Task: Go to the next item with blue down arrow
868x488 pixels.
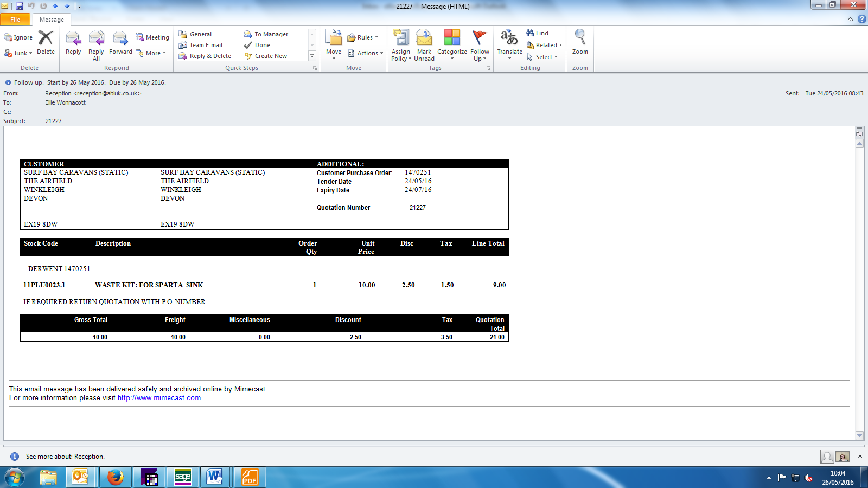Action: point(67,6)
